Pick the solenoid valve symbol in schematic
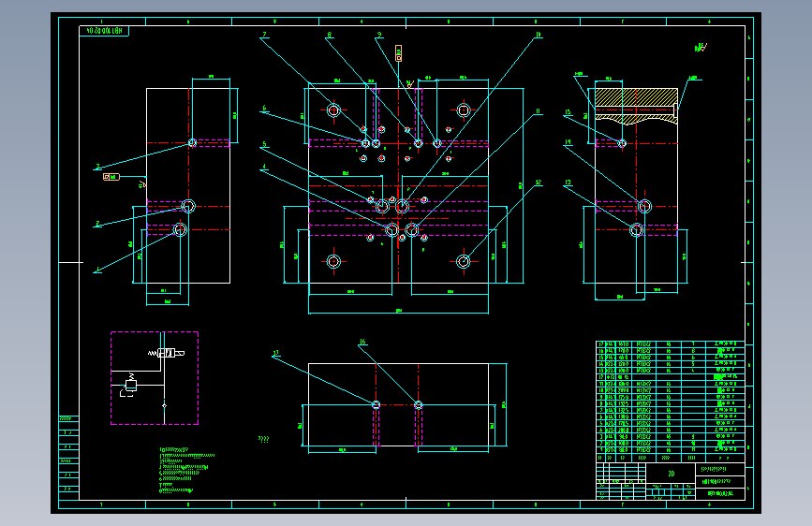 point(167,353)
